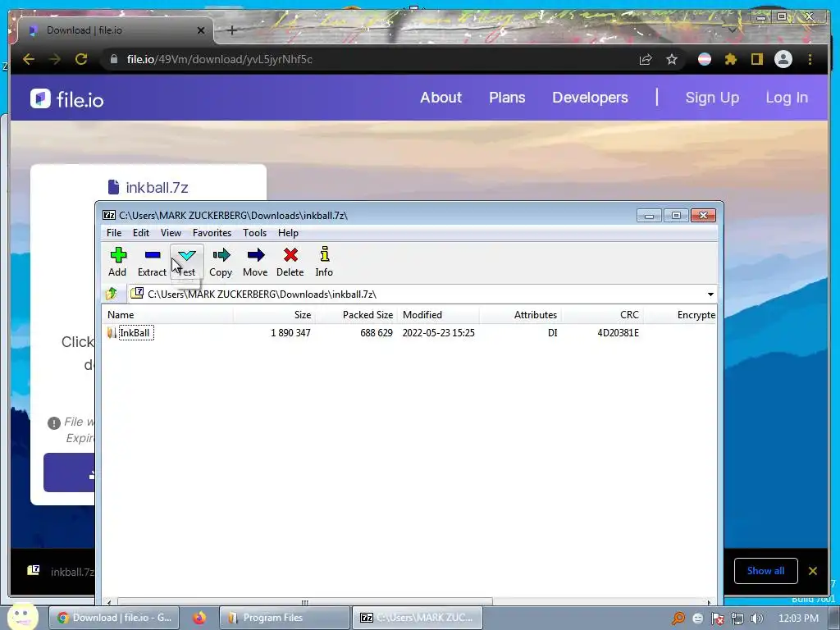Click the volume speaker tray icon
The height and width of the screenshot is (630, 840).
click(757, 619)
